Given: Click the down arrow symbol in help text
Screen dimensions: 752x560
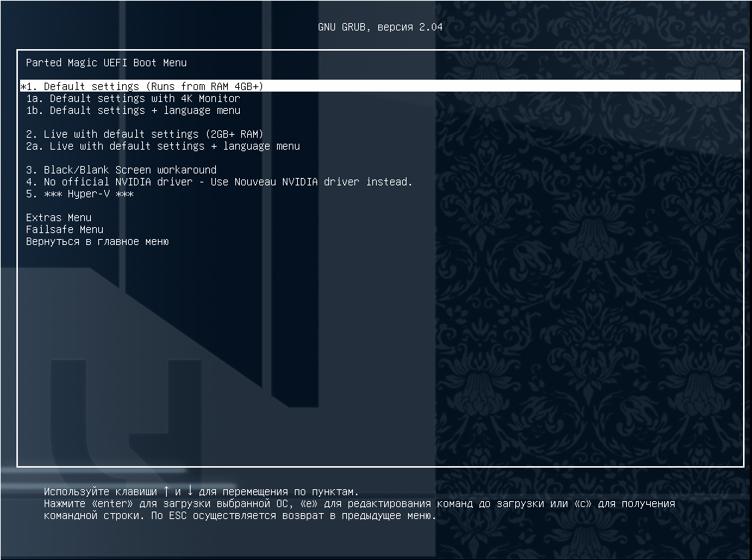Looking at the screenshot, I should point(190,491).
